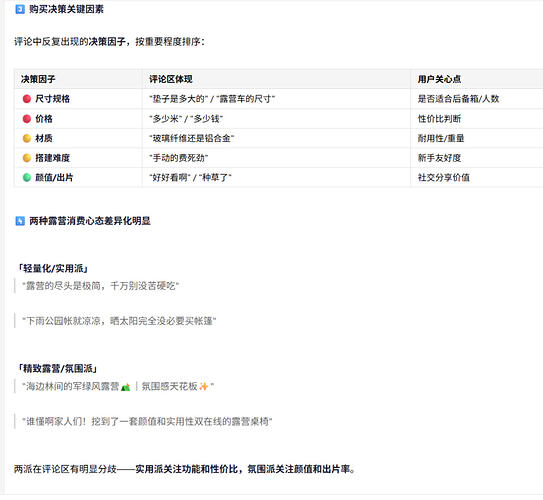Viewport: 543px width, 500px height.
Task: Click the cell reading 玻璃纤维还是铝合金
Action: click(276, 138)
